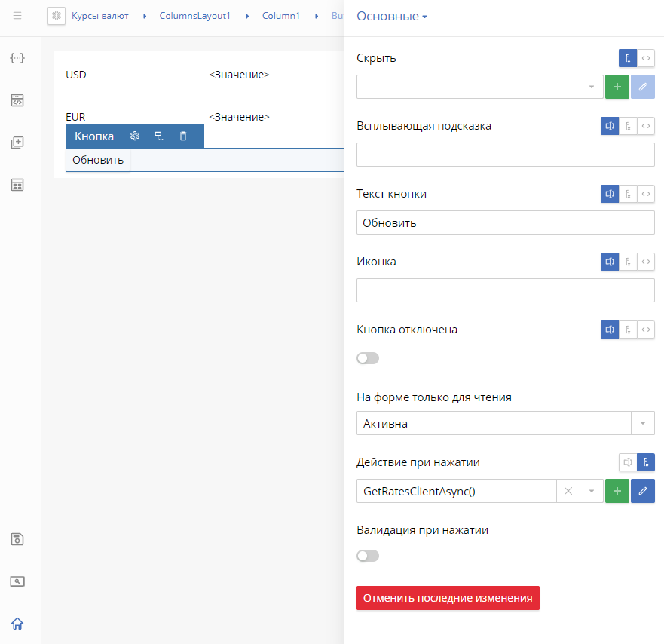The image size is (664, 644).
Task: Open the home icon in sidebar
Action: tap(17, 624)
